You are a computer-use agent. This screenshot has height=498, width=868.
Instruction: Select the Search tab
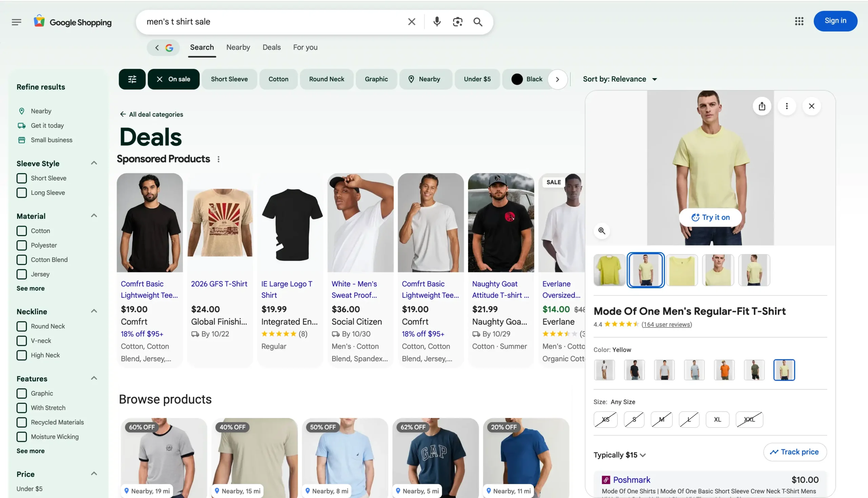pyautogui.click(x=202, y=47)
